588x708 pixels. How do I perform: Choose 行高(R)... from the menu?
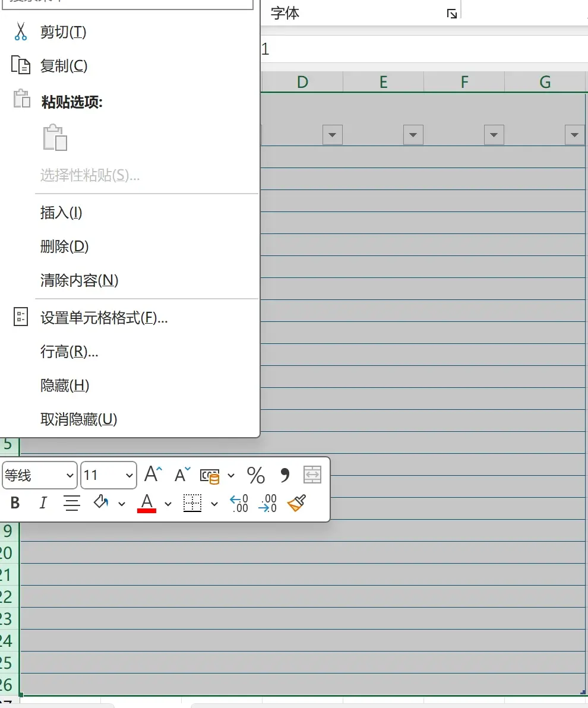(x=69, y=352)
